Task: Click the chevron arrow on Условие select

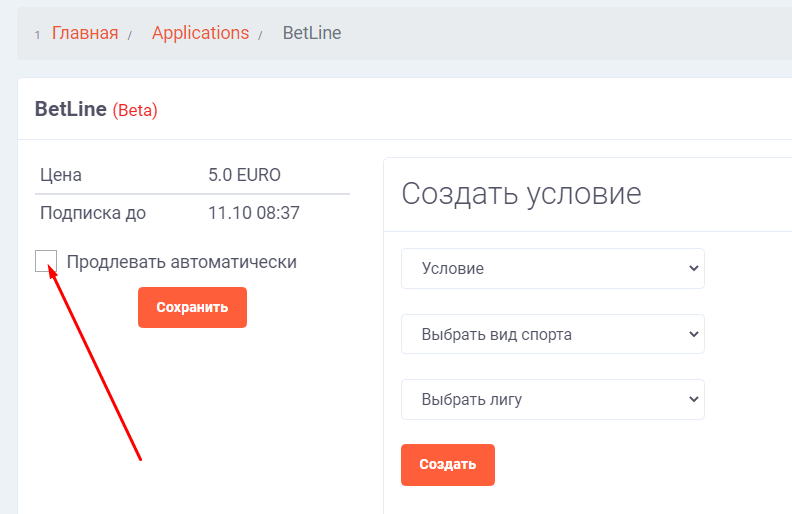Action: point(694,269)
